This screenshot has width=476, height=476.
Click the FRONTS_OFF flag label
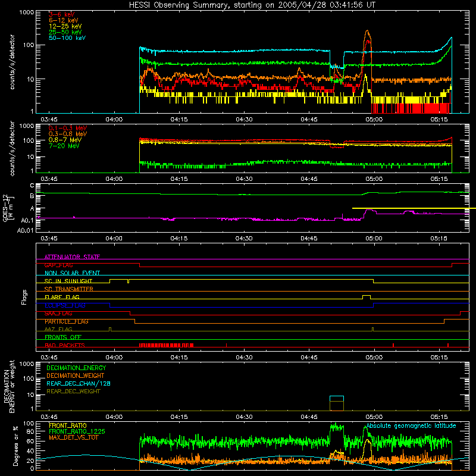(63, 337)
